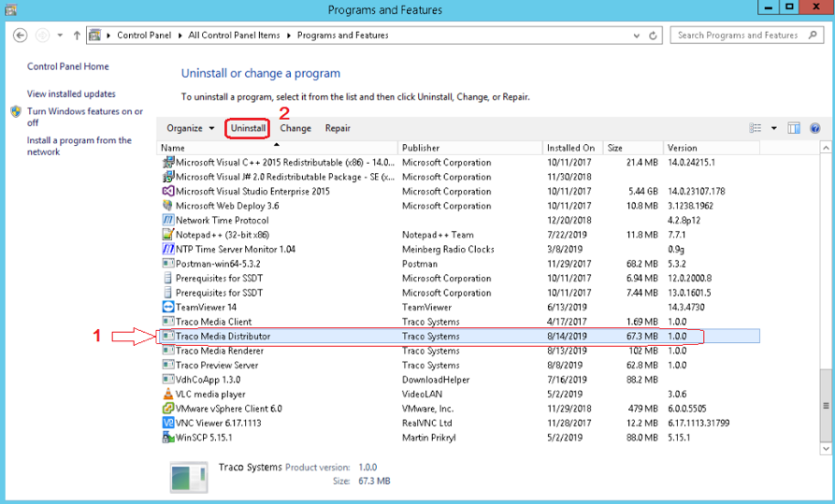Select TeamViewer 14 in the list
This screenshot has height=504, width=835.
click(206, 307)
